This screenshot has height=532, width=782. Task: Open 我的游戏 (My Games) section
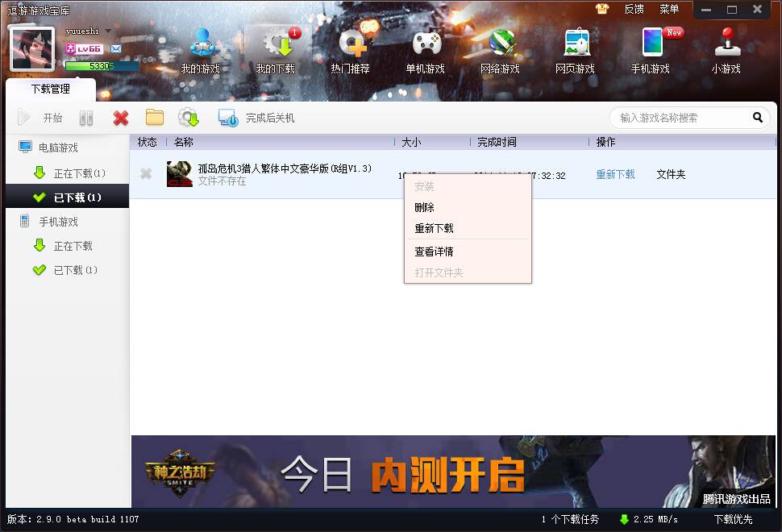(x=201, y=52)
